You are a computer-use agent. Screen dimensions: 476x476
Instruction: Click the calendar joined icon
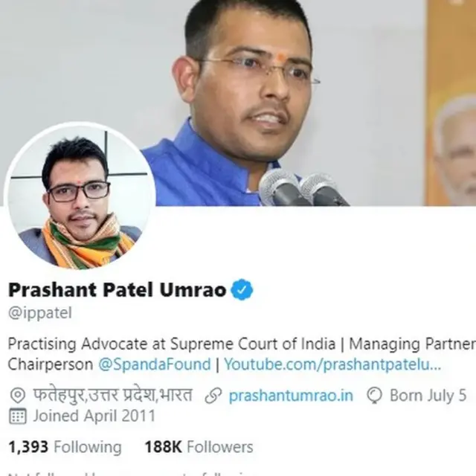(18, 416)
